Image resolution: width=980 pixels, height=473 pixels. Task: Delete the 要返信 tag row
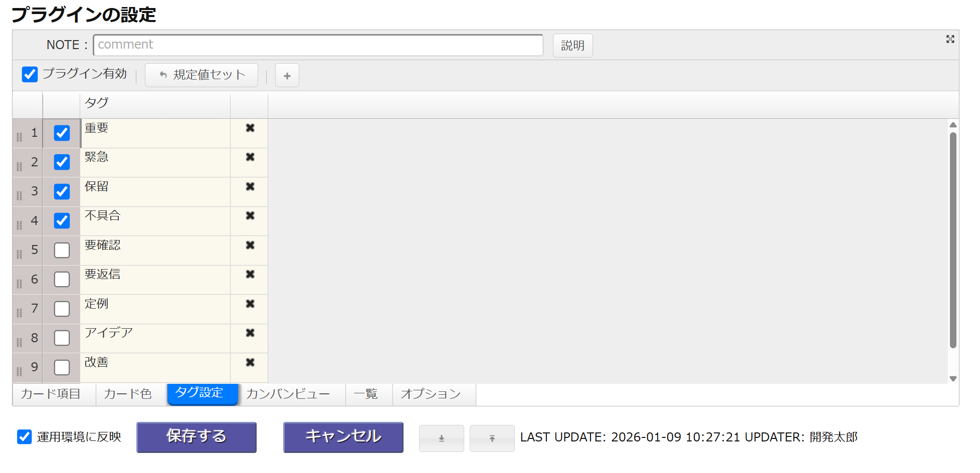tap(250, 275)
